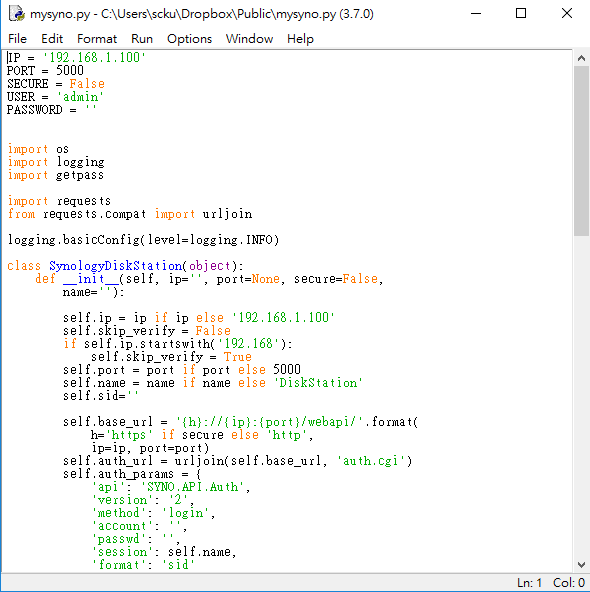
Task: Click the 'session': self.name entry
Action: (164, 552)
